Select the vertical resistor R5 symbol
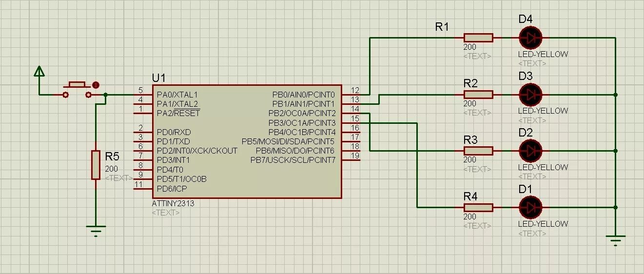Viewport: 644px width, 274px height. [x=96, y=165]
